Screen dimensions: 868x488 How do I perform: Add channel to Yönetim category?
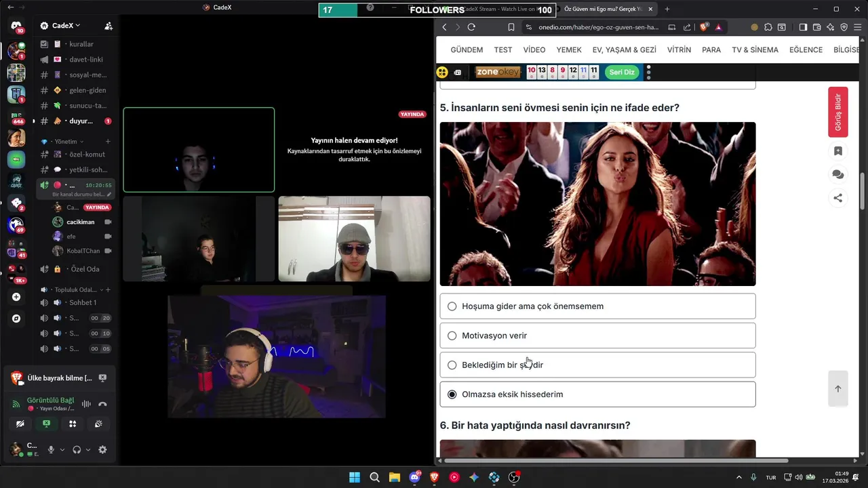coord(107,142)
